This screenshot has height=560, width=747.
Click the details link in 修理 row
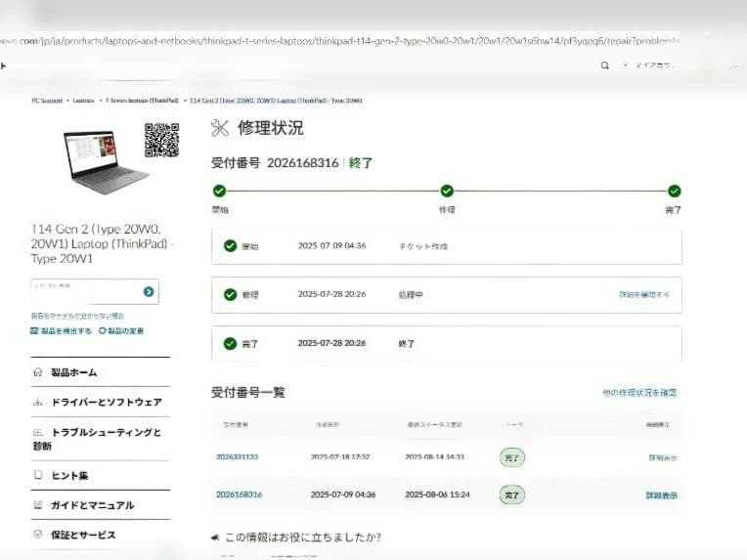click(x=644, y=294)
